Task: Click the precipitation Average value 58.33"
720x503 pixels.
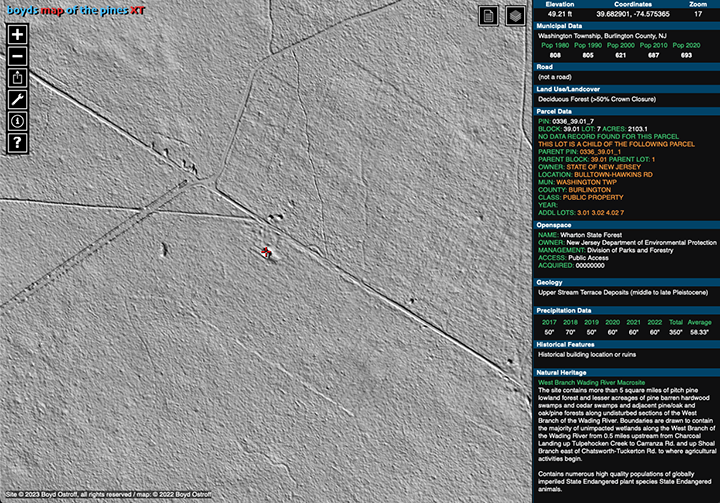Action: click(699, 333)
